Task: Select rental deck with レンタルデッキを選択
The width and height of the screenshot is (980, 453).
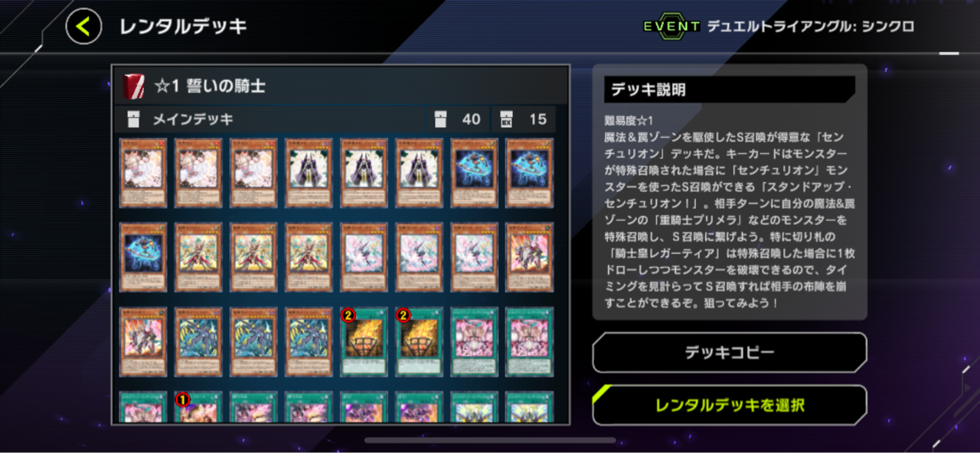Action: pyautogui.click(x=730, y=405)
